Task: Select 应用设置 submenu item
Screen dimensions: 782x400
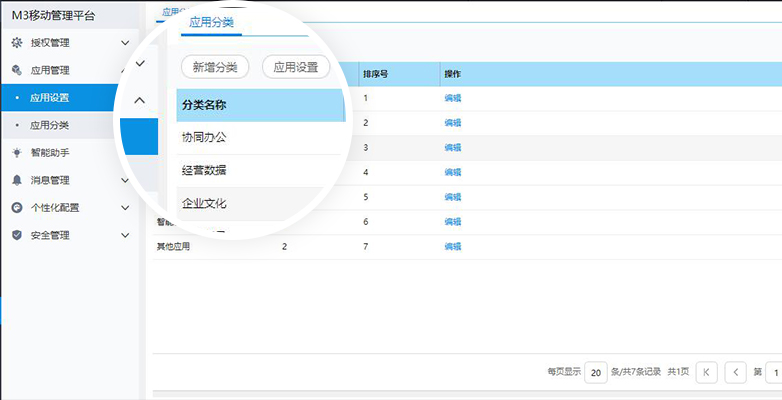Action: click(x=60, y=98)
